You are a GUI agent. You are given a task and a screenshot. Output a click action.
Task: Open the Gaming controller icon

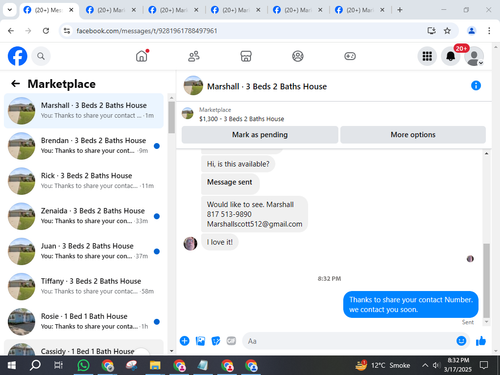(x=350, y=56)
